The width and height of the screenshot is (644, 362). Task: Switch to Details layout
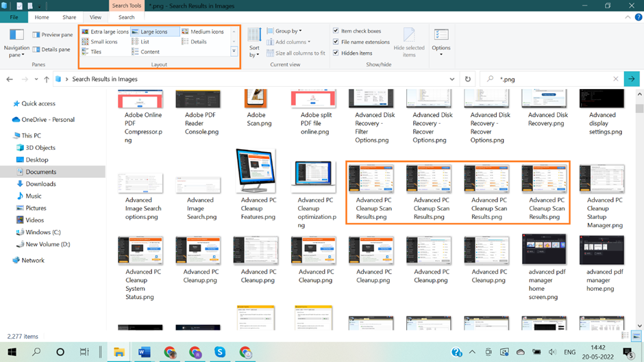(195, 42)
